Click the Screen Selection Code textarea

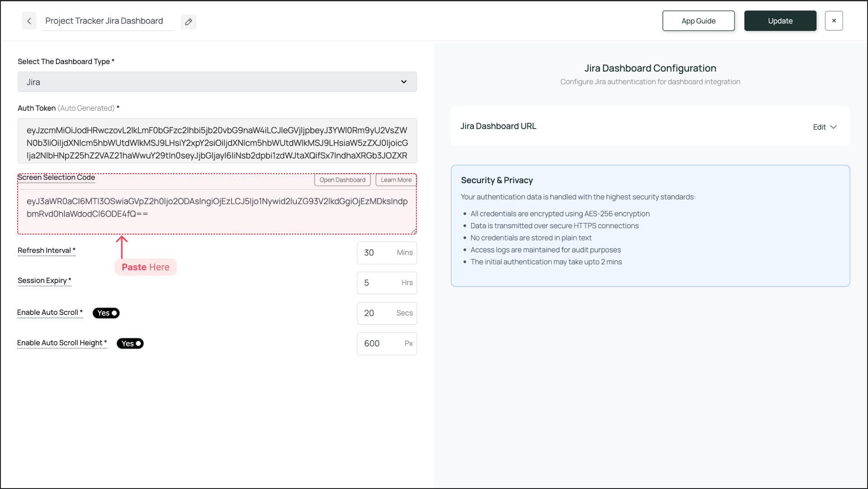[x=217, y=211]
